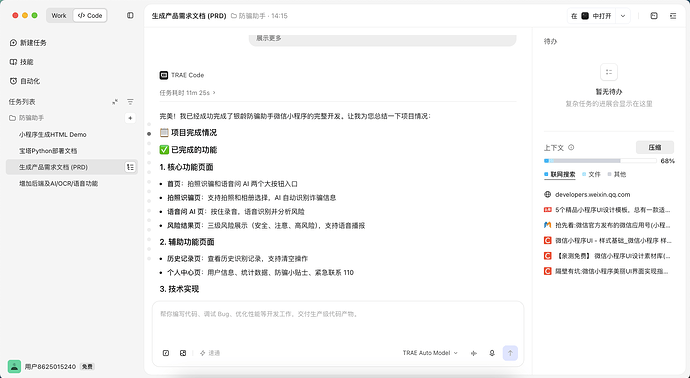This screenshot has height=378, width=690.
Task: Open the task list filter icon
Action: 130,102
